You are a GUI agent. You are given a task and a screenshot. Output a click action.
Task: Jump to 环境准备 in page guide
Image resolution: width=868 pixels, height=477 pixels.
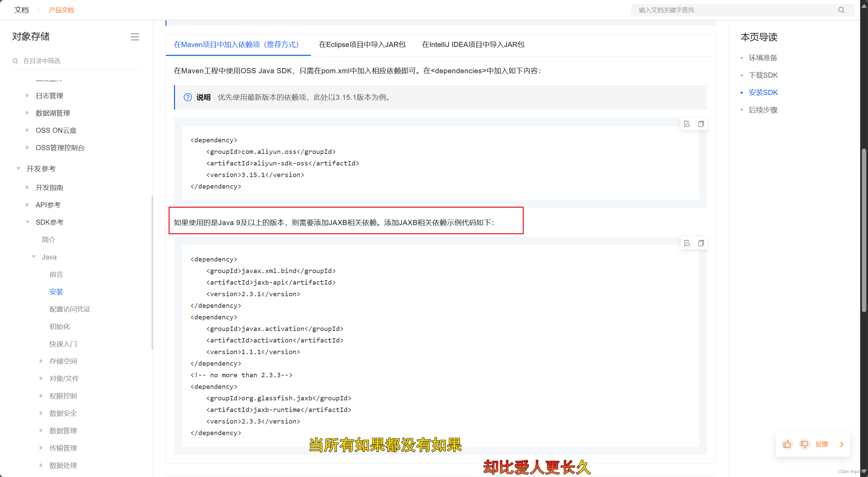click(763, 58)
